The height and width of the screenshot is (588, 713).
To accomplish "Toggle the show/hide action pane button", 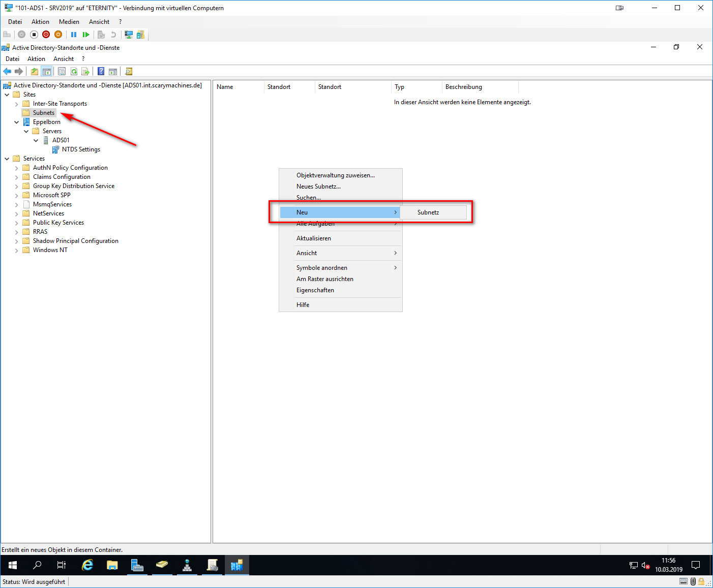I will coord(113,72).
